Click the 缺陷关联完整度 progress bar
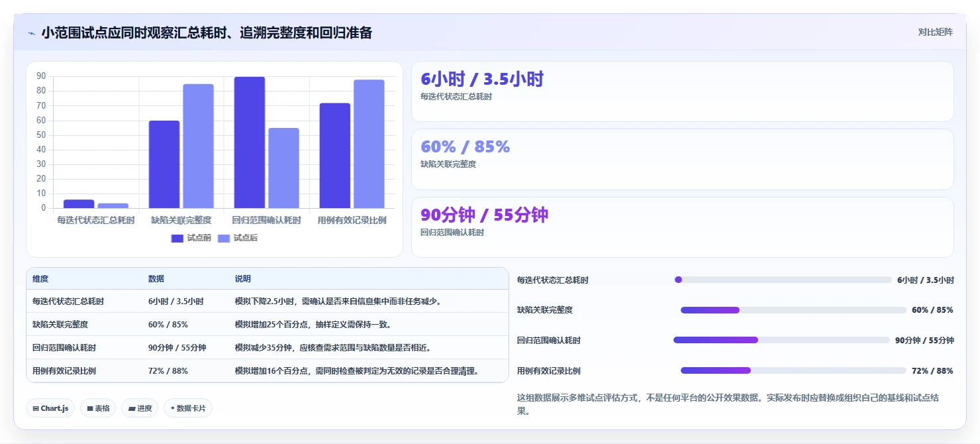 click(x=793, y=310)
